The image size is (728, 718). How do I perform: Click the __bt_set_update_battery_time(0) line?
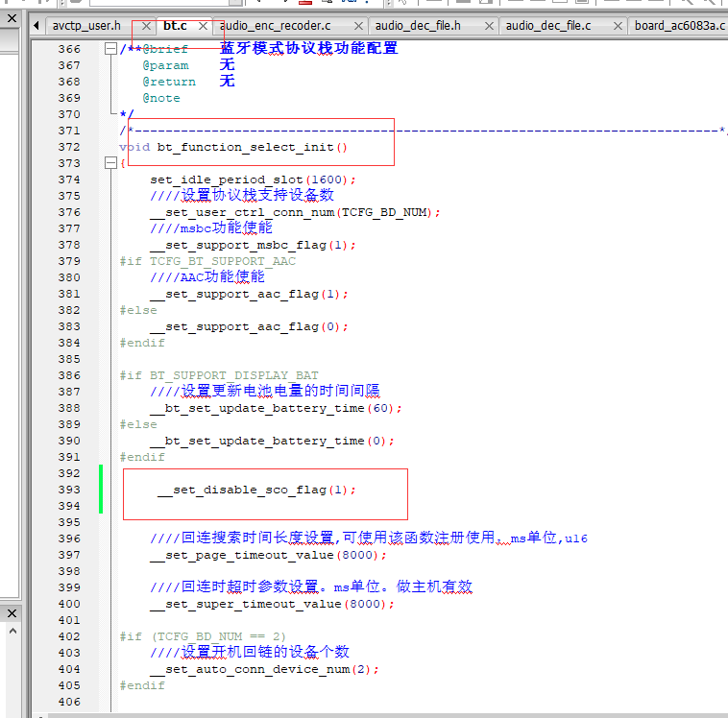[x=272, y=441]
